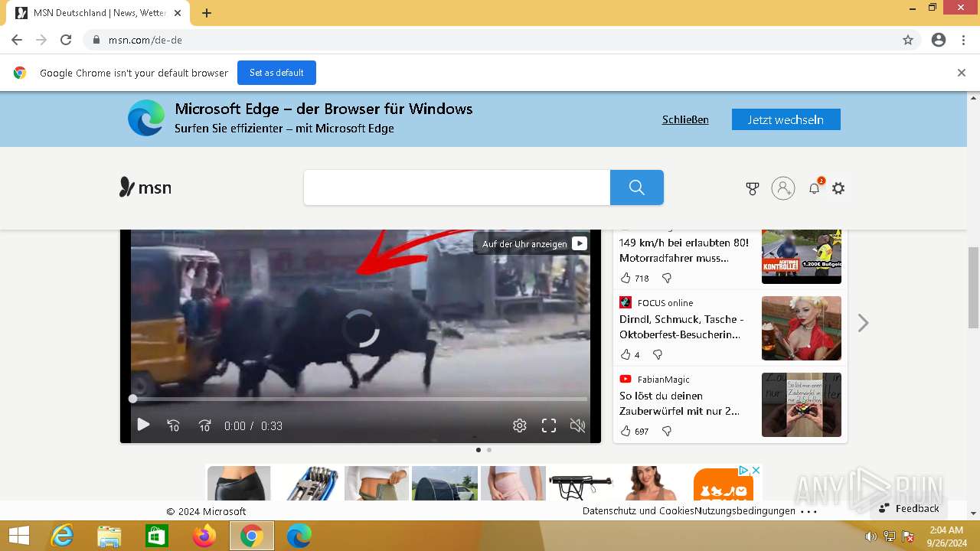The image size is (980, 551).
Task: Open Microsoft Edge from taskbar
Action: click(x=299, y=536)
